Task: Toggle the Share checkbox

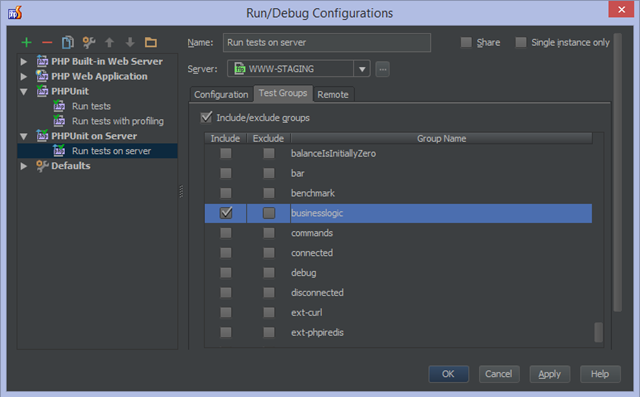Action: click(466, 42)
